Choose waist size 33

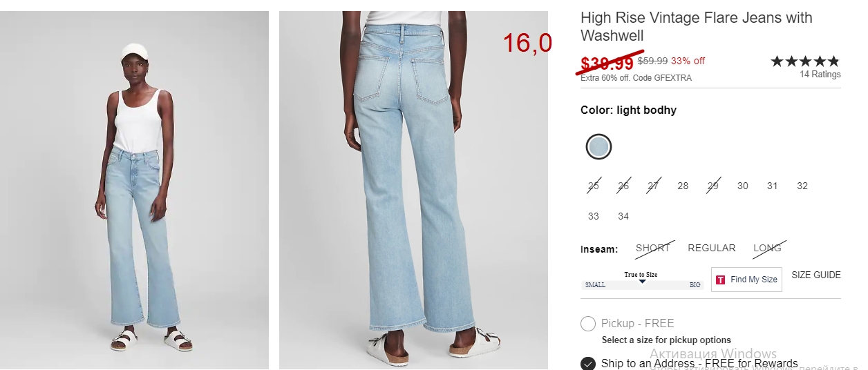(594, 216)
